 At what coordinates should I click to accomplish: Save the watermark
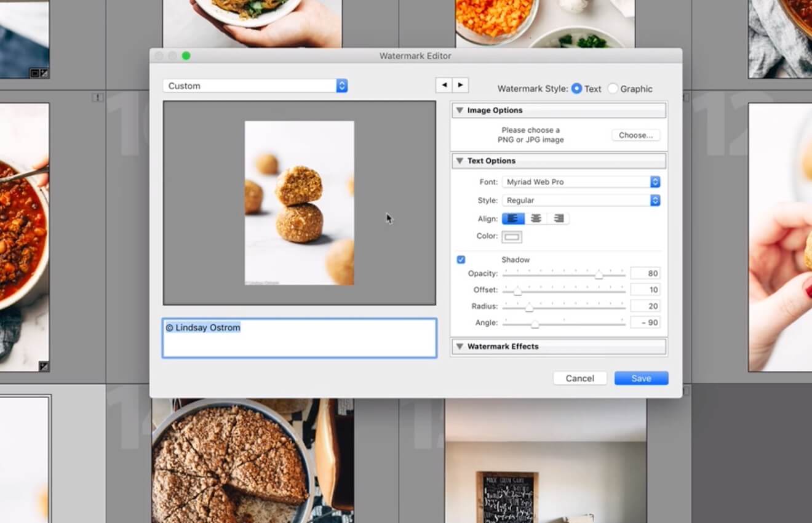641,378
